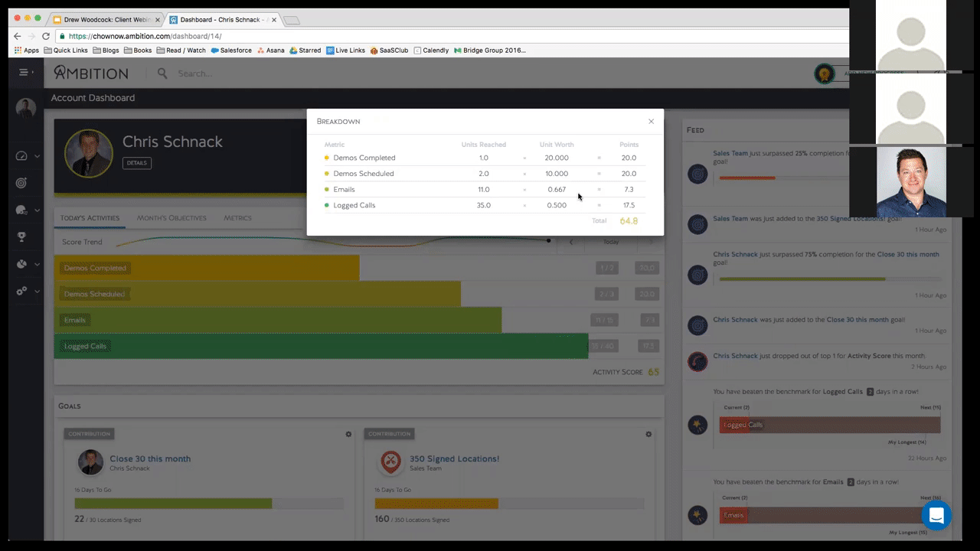Image resolution: width=980 pixels, height=551 pixels.
Task: Click the sidebar user avatar
Action: (x=26, y=108)
